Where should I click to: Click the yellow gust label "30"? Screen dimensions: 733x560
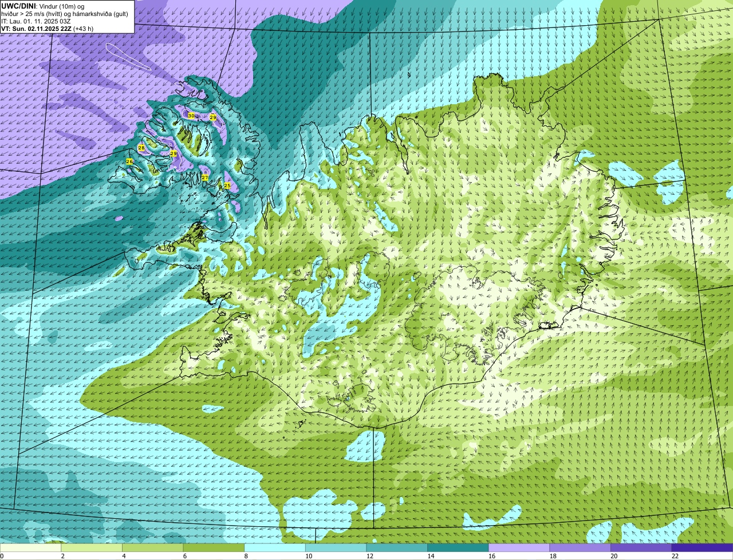(x=191, y=116)
